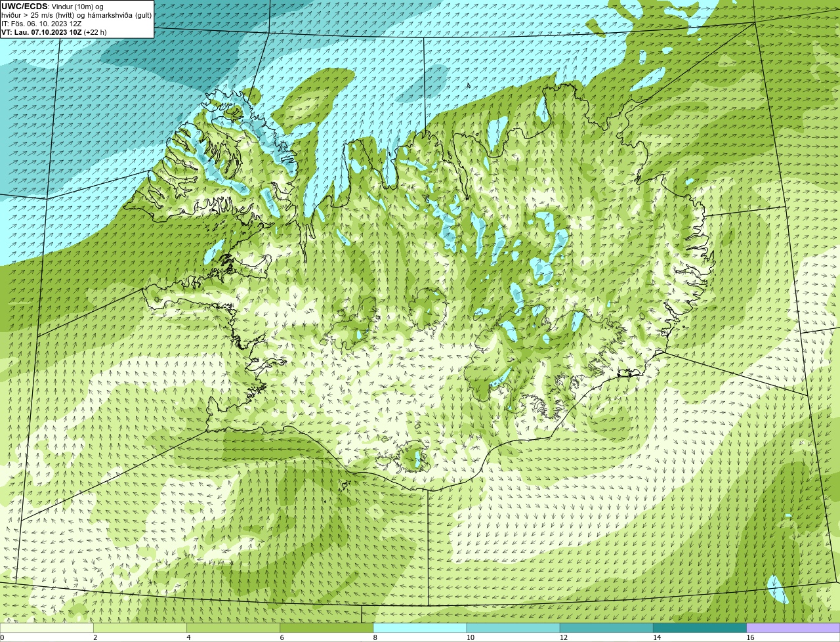Click the 'Vindur (10m) og' text
Screen dimensions: 840x642
point(77,7)
